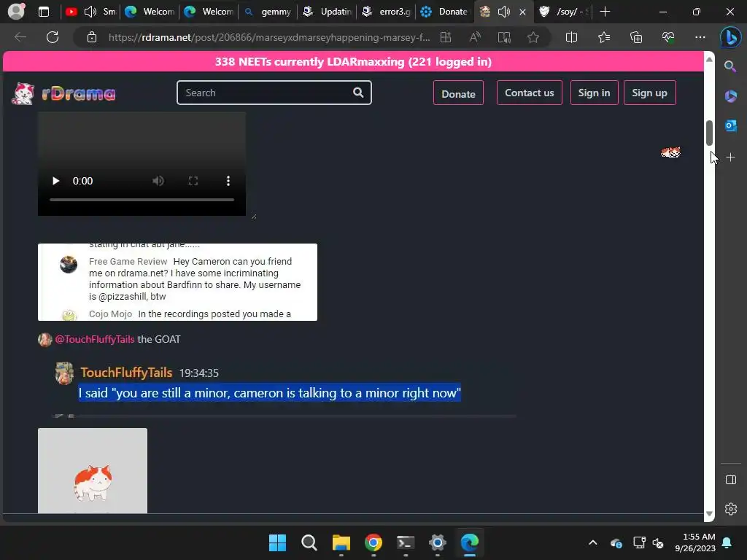Open the chat screenshot image

(178, 282)
